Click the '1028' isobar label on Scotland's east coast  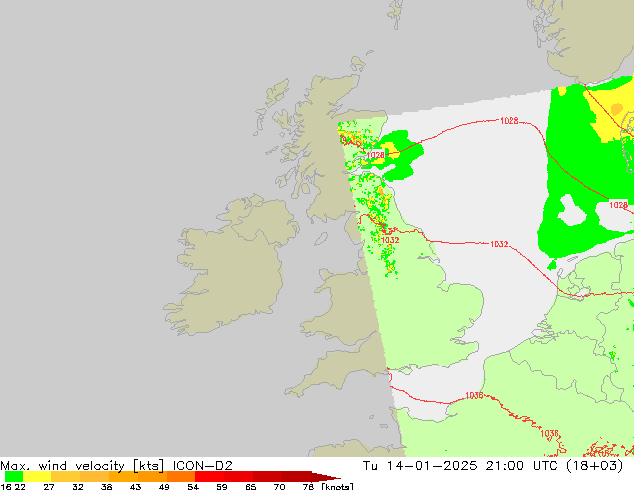point(376,155)
